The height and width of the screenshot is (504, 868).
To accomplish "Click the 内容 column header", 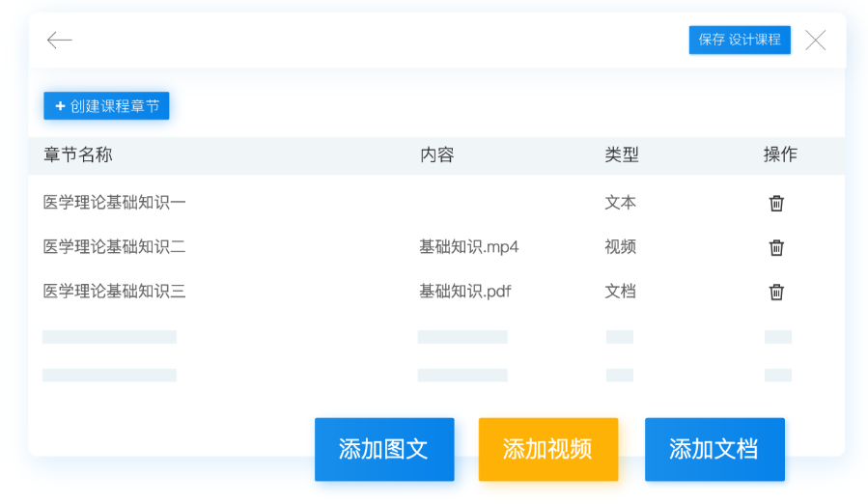I will (x=436, y=154).
